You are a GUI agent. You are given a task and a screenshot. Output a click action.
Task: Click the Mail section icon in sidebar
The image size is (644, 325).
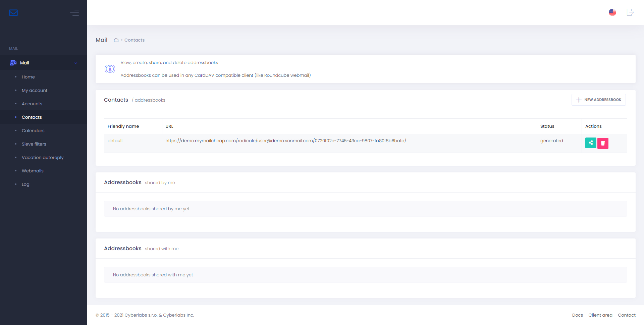13,63
